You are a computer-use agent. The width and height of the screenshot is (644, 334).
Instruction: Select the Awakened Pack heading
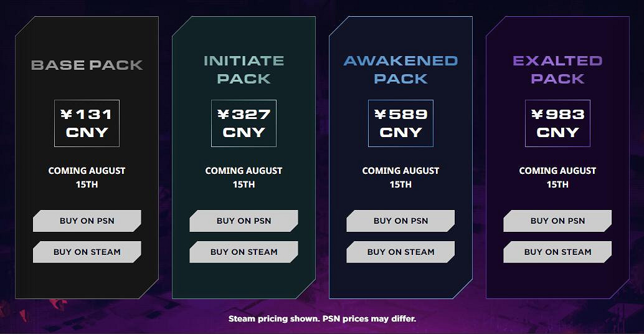point(401,69)
